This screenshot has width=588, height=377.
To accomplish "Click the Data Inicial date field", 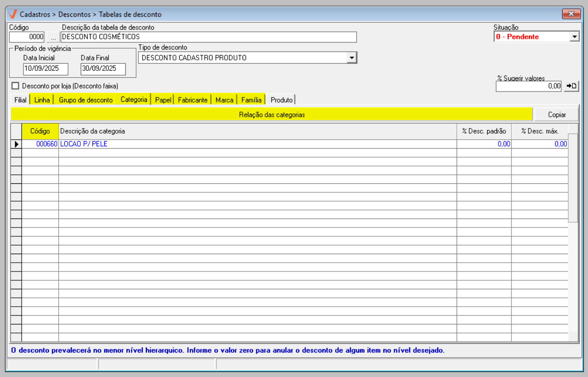I will tap(46, 69).
